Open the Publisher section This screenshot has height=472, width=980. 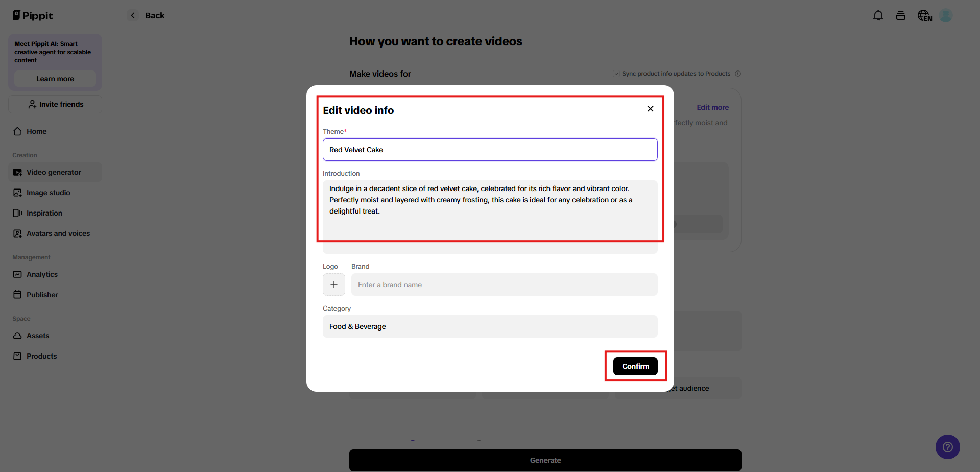click(42, 295)
